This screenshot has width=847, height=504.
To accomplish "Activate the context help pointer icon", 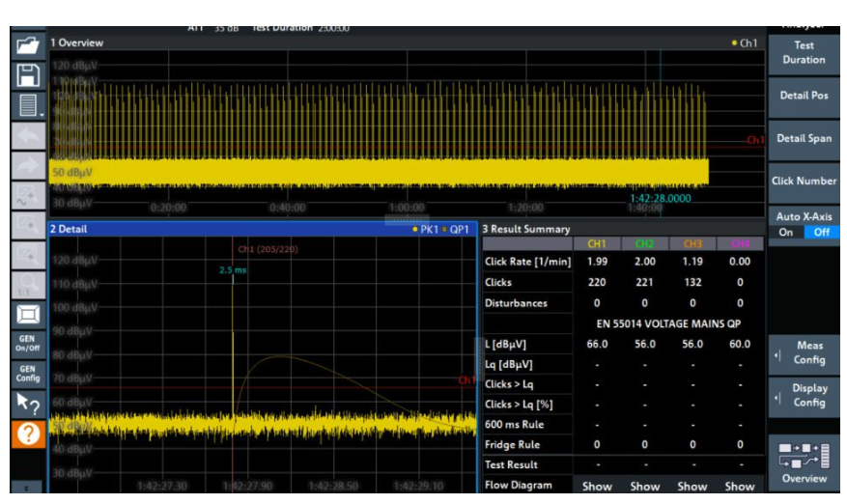I will coord(28,404).
